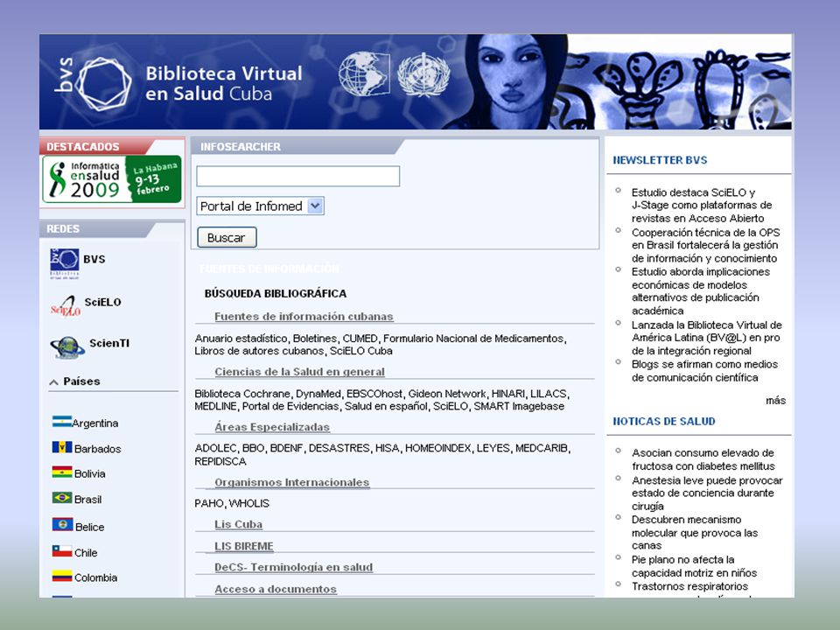The width and height of the screenshot is (840, 630).
Task: Open 'Cooperación técnica de la OPS' article
Action: click(x=705, y=245)
